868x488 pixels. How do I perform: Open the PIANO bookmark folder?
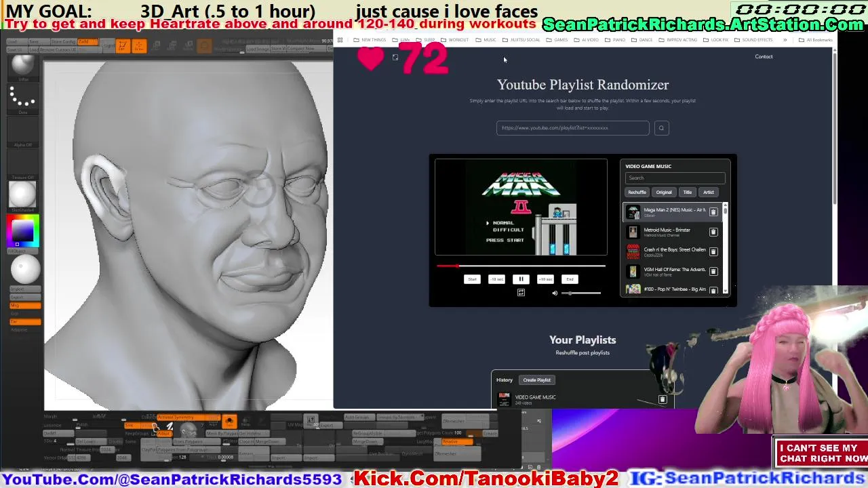click(x=615, y=40)
